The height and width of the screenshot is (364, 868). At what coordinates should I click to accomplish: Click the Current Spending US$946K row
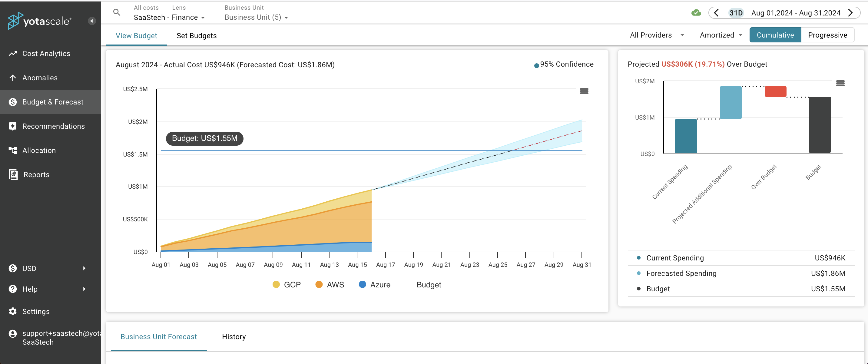click(741, 258)
